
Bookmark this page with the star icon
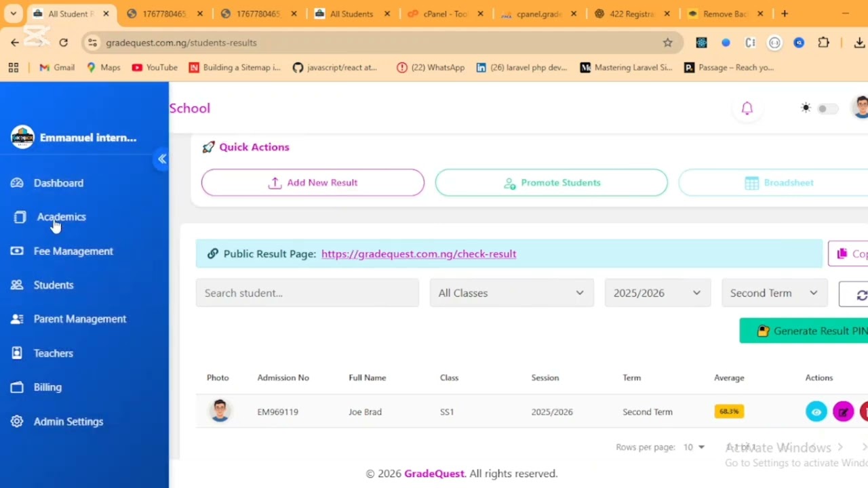667,43
